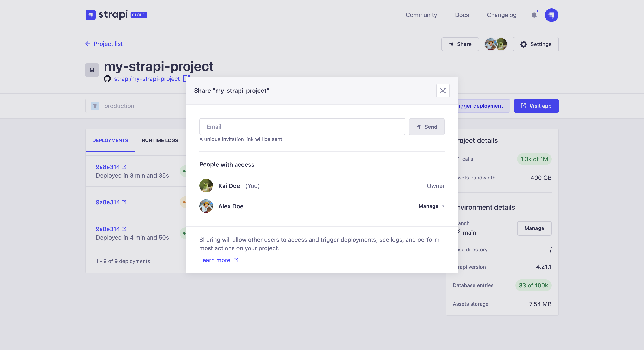
Task: Click the settings gear icon
Action: tap(524, 44)
